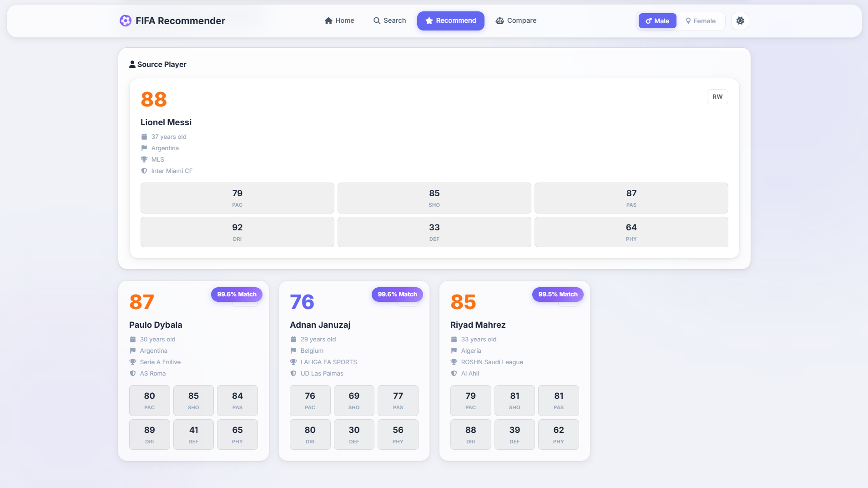Click the calendar icon beside 29 years old
The width and height of the screenshot is (868, 488).
pos(293,339)
